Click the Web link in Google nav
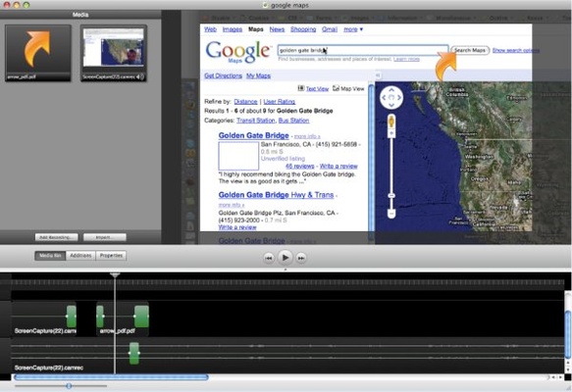This screenshot has width=572, height=392. click(x=210, y=29)
